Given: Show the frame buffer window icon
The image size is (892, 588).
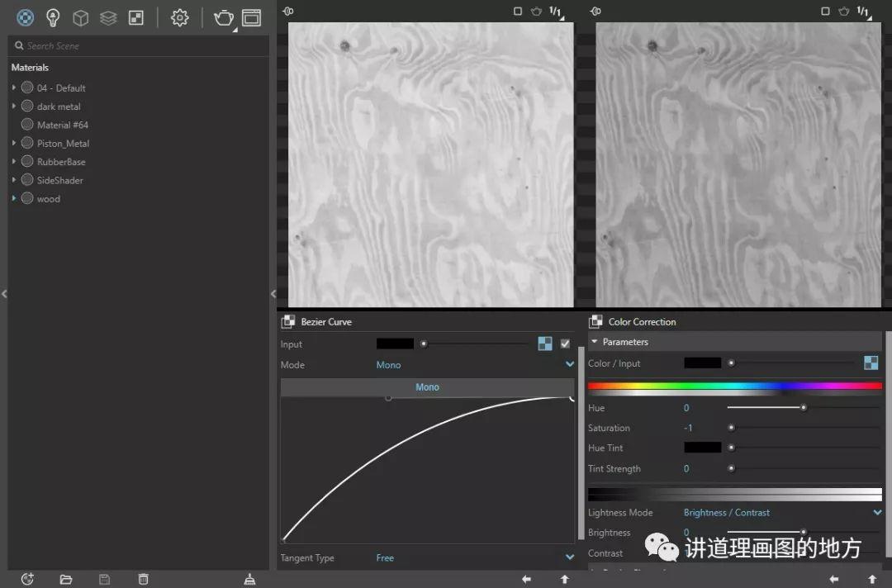Looking at the screenshot, I should [251, 17].
